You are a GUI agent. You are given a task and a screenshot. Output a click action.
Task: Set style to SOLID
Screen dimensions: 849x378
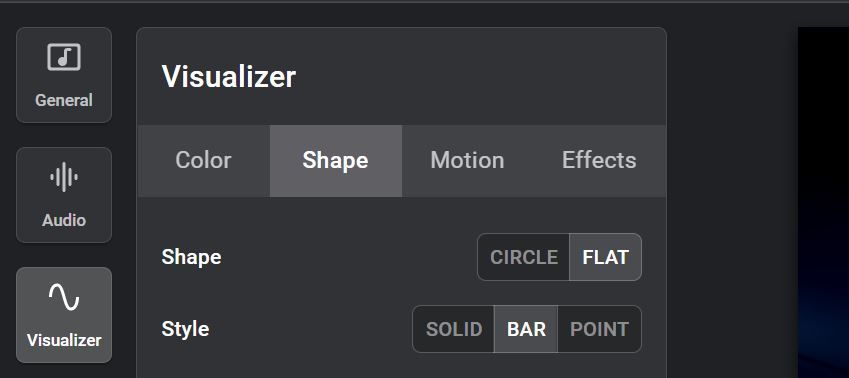pyautogui.click(x=454, y=329)
